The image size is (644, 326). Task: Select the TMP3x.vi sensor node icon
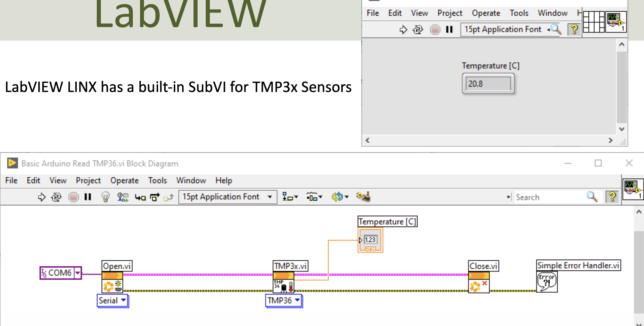(284, 282)
